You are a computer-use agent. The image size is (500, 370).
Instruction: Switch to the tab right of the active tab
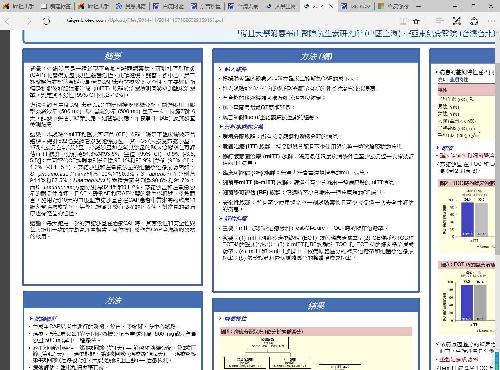coord(356,6)
